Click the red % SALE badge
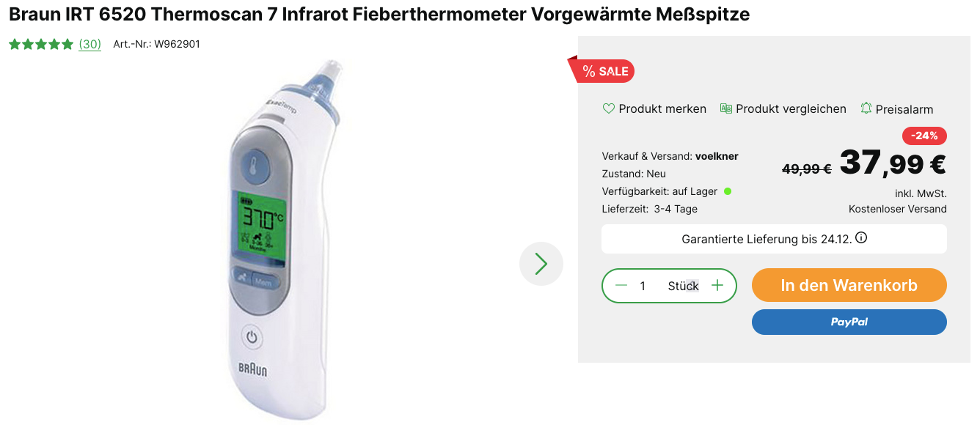The image size is (980, 436). [602, 70]
